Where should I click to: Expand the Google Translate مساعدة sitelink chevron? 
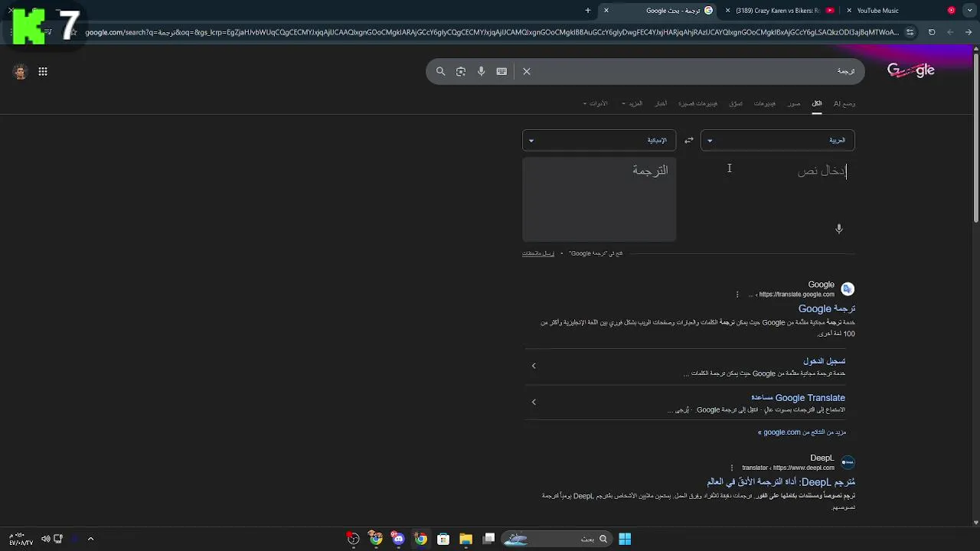(x=534, y=402)
